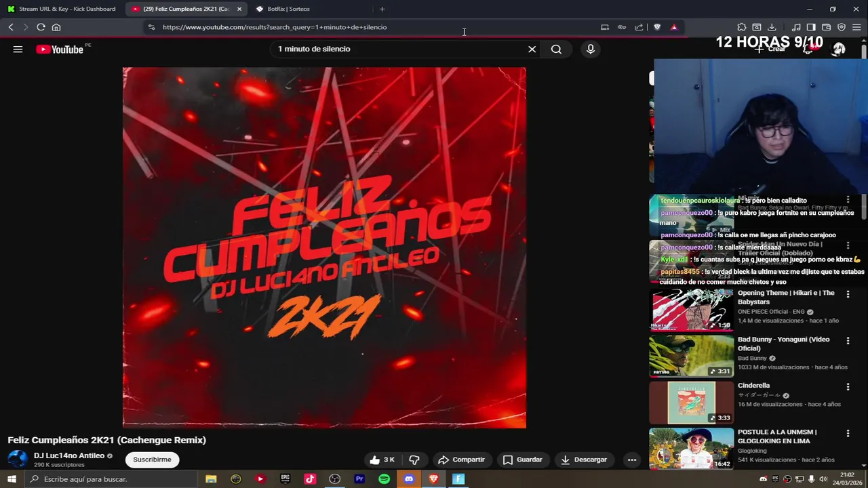Open Brave Shields lion icon

click(657, 27)
